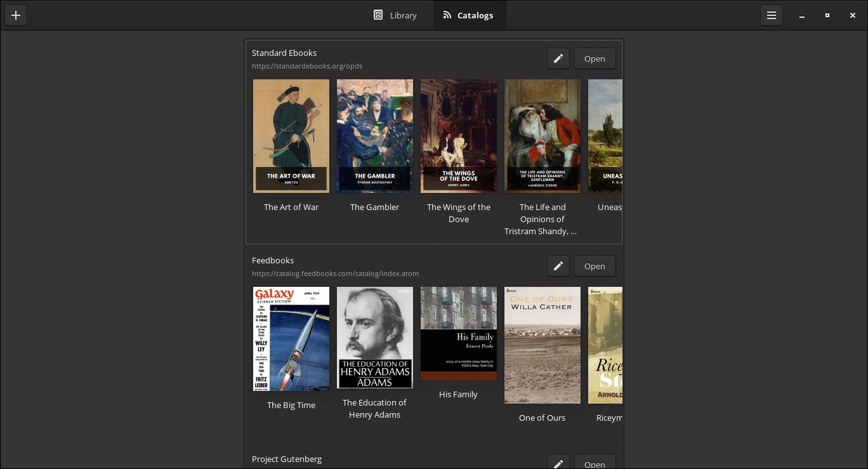Viewport: 868px width, 469px height.
Task: Click 'The Gambler' title text
Action: pos(375,207)
